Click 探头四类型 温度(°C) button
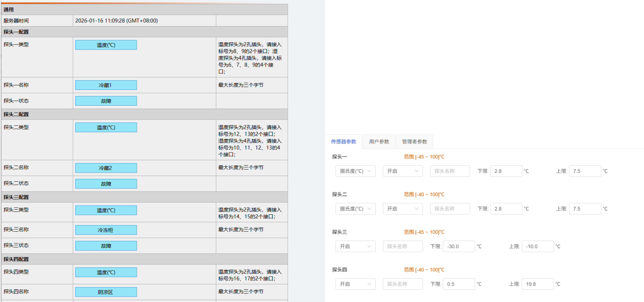 pyautogui.click(x=106, y=272)
